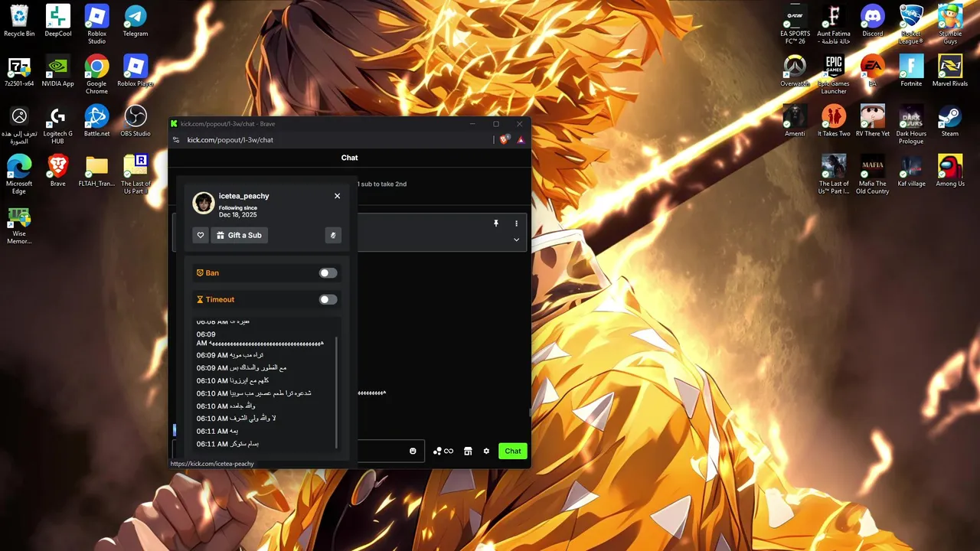Open Amenti desktop icon

(795, 121)
